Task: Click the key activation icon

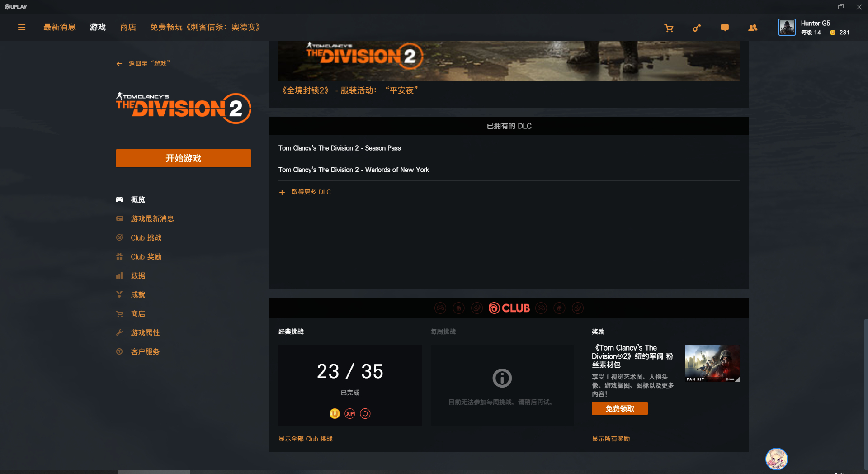Action: 697,28
